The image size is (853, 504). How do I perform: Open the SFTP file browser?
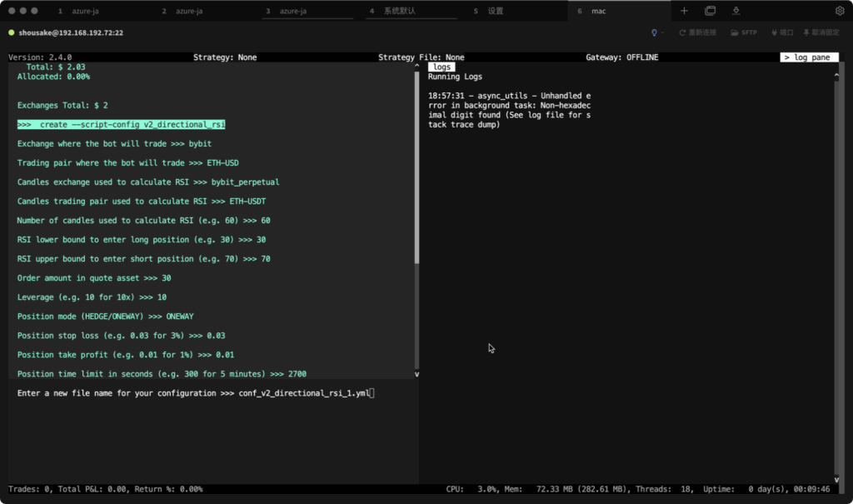point(744,32)
